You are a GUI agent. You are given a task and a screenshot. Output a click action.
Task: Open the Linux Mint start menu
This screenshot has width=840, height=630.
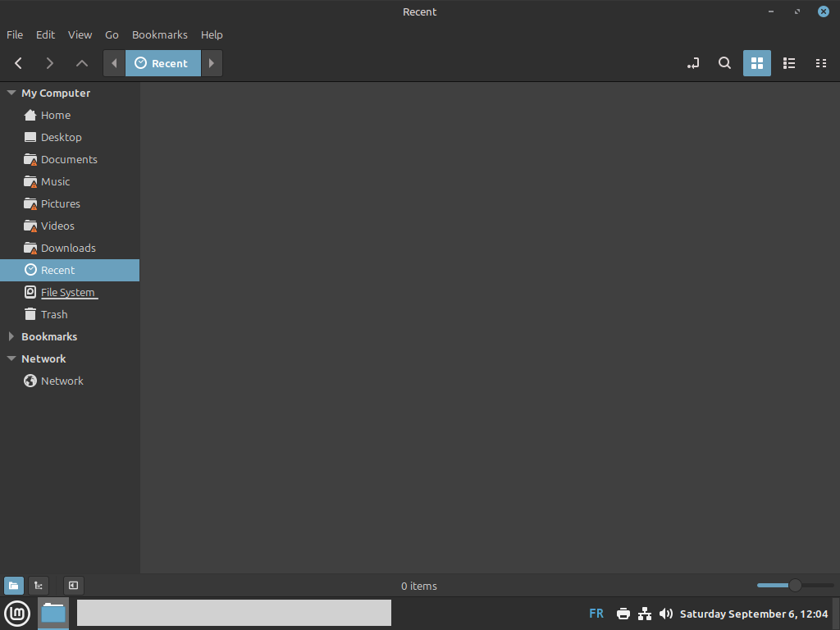[17, 613]
